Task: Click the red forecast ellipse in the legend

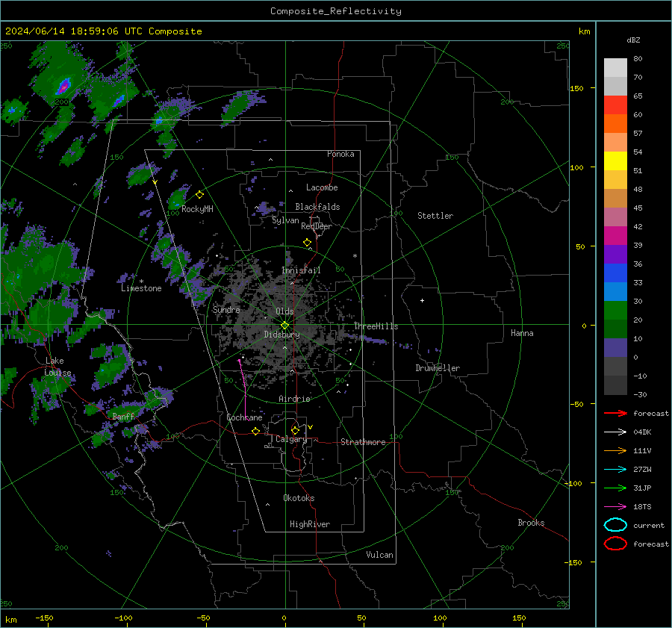Action: point(615,544)
